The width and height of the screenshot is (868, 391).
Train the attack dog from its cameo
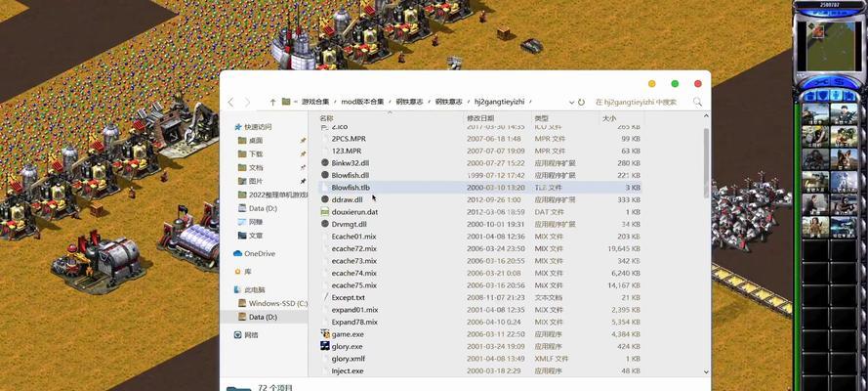pyautogui.click(x=844, y=159)
